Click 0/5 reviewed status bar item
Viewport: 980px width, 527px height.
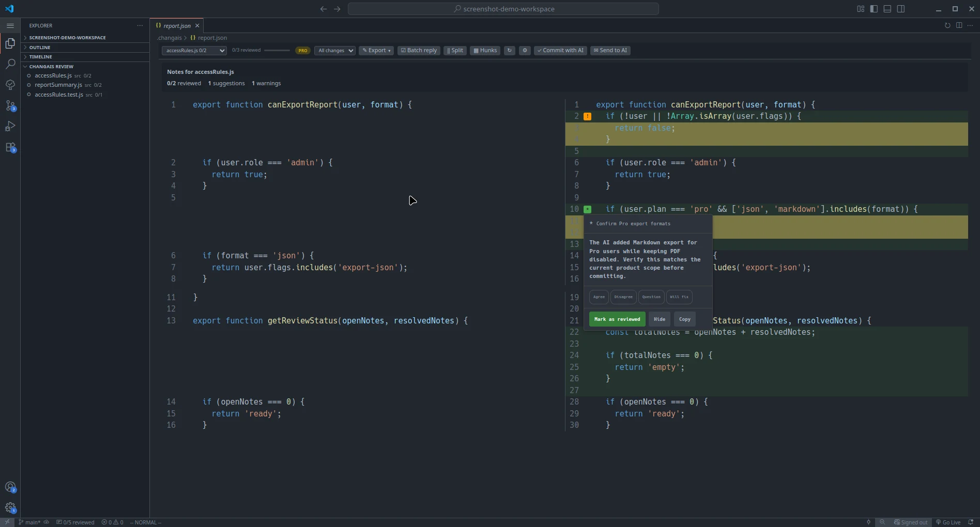tap(75, 522)
